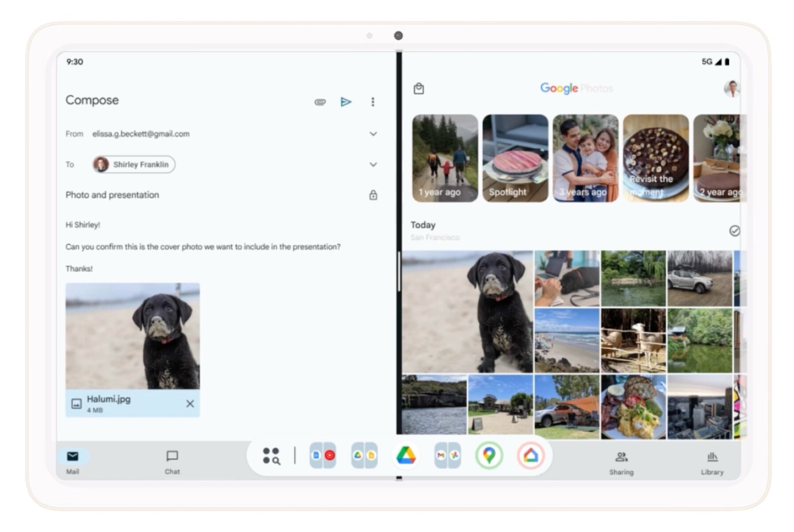This screenshot has width=794, height=532.
Task: Edit the subject Photo and presentation
Action: click(x=112, y=195)
